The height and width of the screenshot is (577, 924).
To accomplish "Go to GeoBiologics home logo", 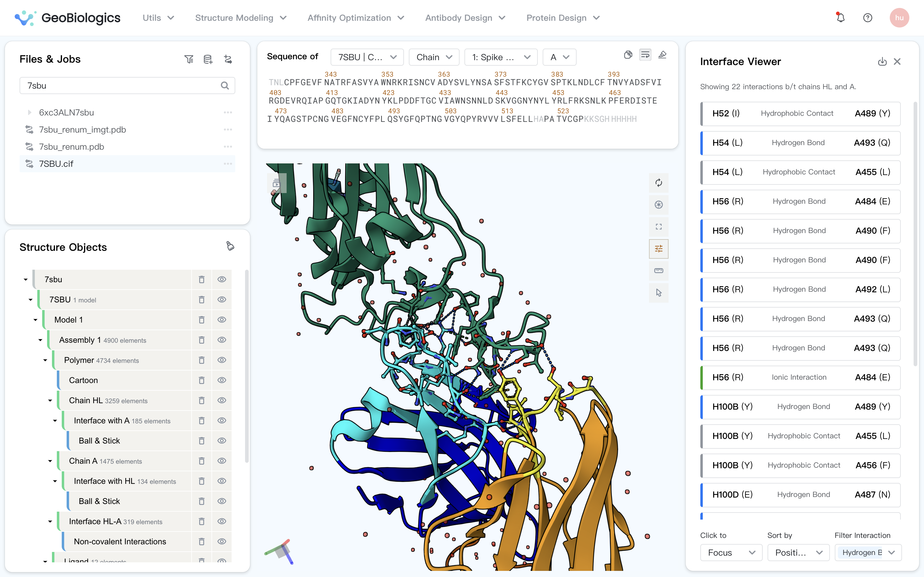I will click(x=67, y=18).
